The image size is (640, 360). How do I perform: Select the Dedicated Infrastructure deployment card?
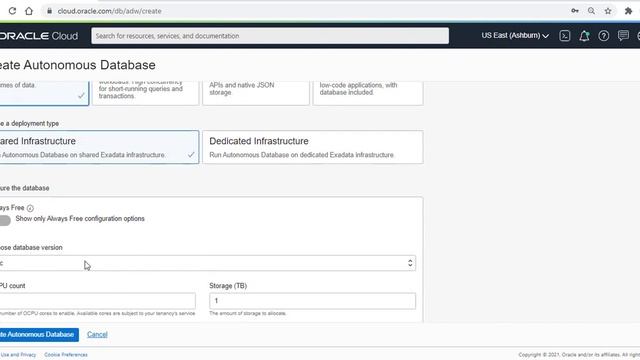pos(313,147)
